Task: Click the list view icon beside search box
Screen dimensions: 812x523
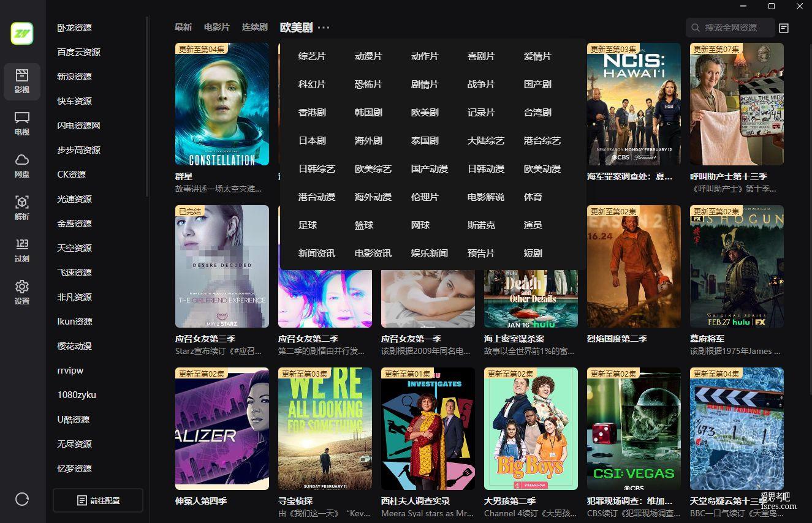Action: [784, 28]
